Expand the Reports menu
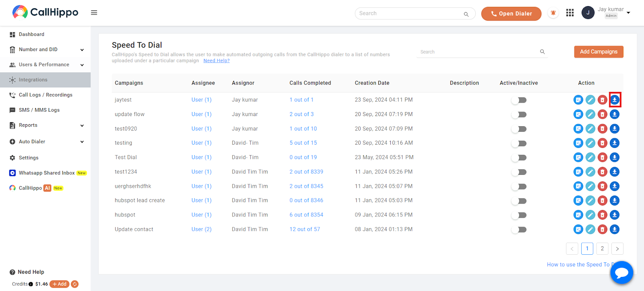This screenshot has width=644, height=291. tap(45, 125)
